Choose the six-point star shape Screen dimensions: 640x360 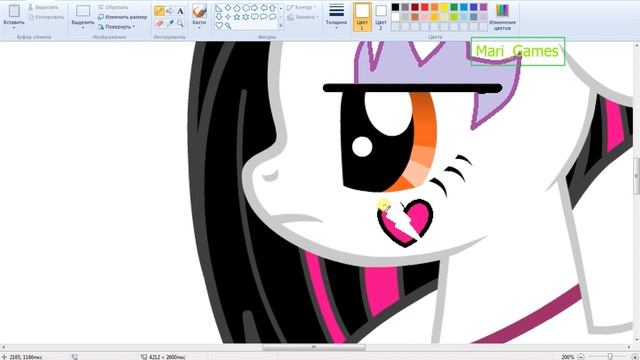coord(246,17)
